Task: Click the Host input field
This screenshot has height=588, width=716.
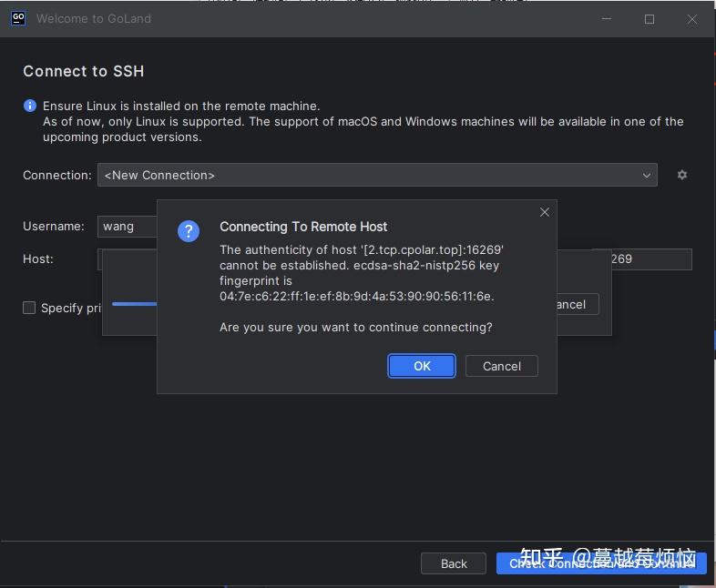Action: 128,259
